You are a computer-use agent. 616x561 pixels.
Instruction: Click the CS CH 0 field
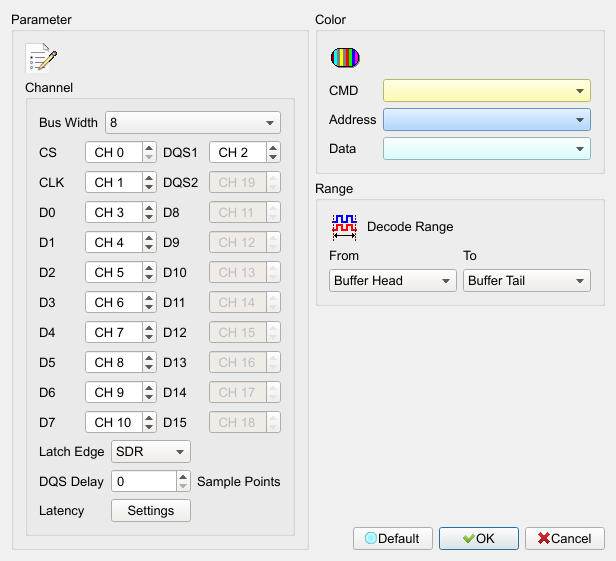click(114, 152)
